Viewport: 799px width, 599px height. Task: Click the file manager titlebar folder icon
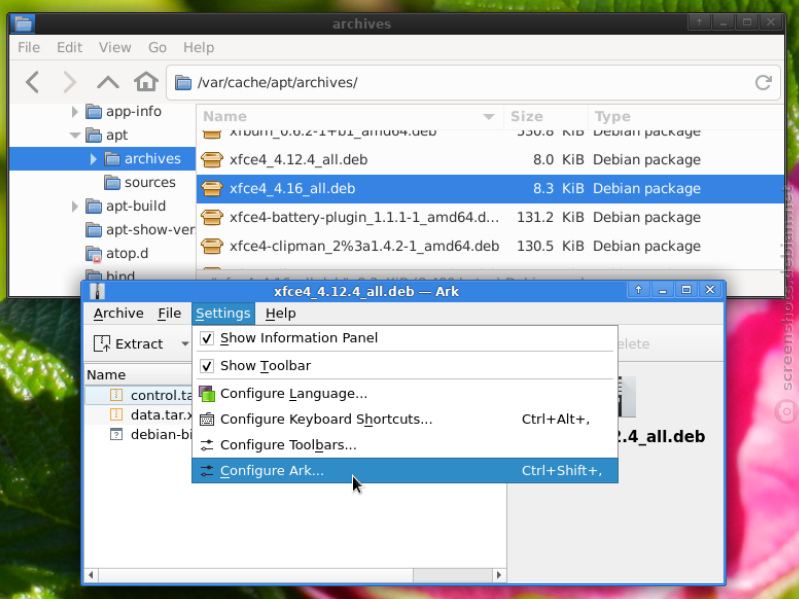22,23
